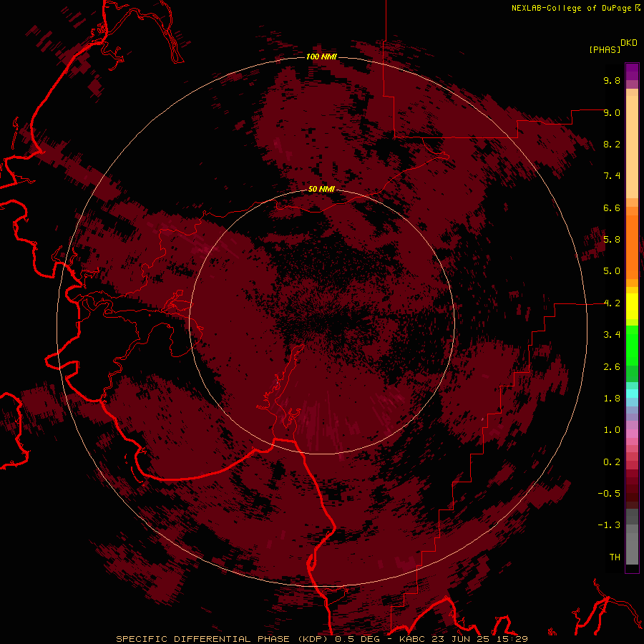This screenshot has height=644, width=644.
Task: Click the cyan segment of color bar
Action: coord(632,393)
